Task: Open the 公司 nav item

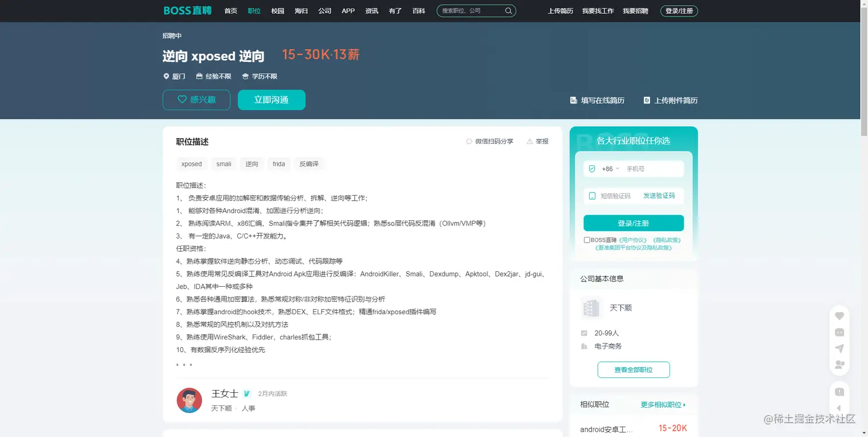Action: [x=325, y=11]
